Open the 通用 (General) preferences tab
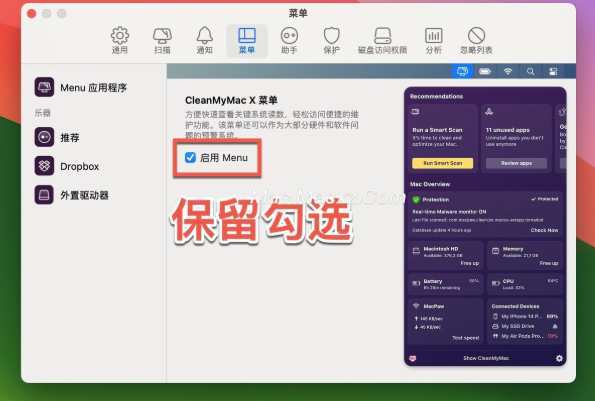 120,41
